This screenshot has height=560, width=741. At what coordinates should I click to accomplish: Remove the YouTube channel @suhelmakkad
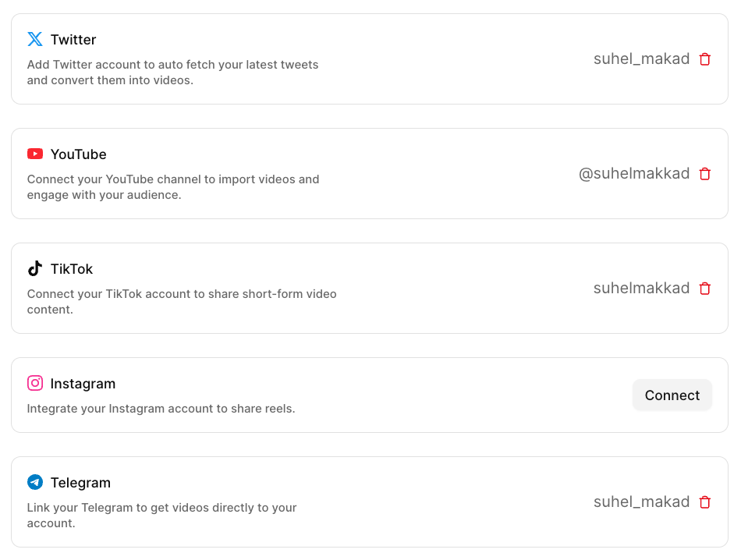coord(704,174)
